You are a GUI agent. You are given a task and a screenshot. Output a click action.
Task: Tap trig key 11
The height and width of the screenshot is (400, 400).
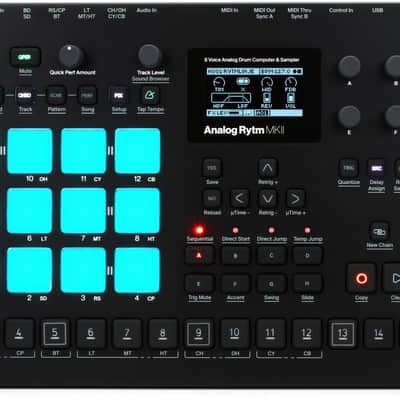pos(271,333)
